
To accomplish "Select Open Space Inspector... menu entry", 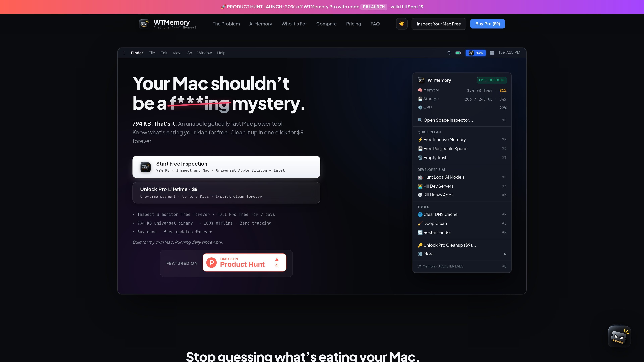I will click(462, 120).
